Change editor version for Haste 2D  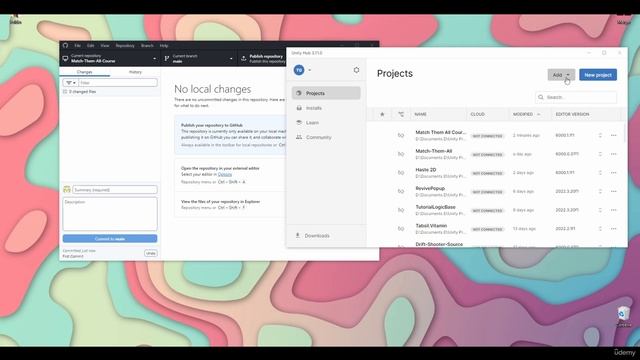click(x=600, y=173)
